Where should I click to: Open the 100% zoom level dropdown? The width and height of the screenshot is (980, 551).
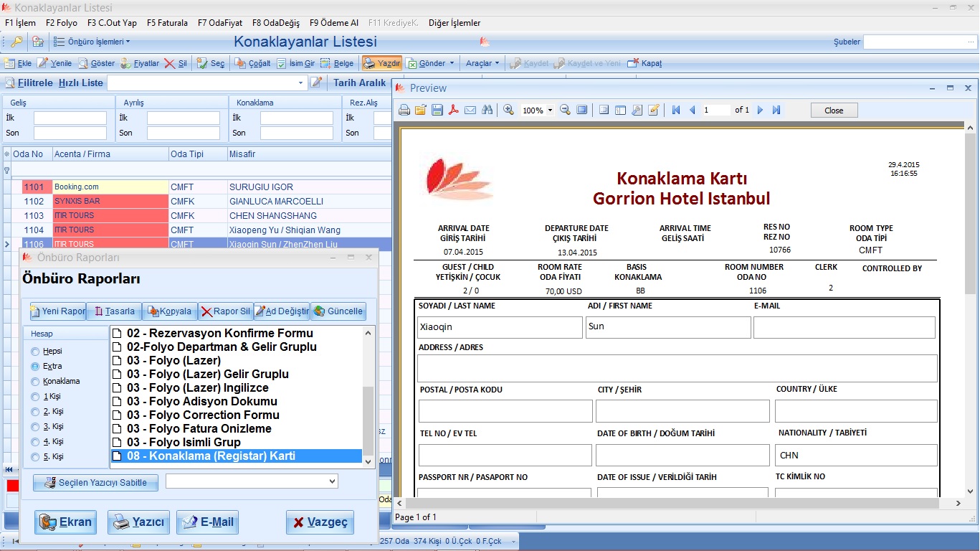tap(550, 110)
